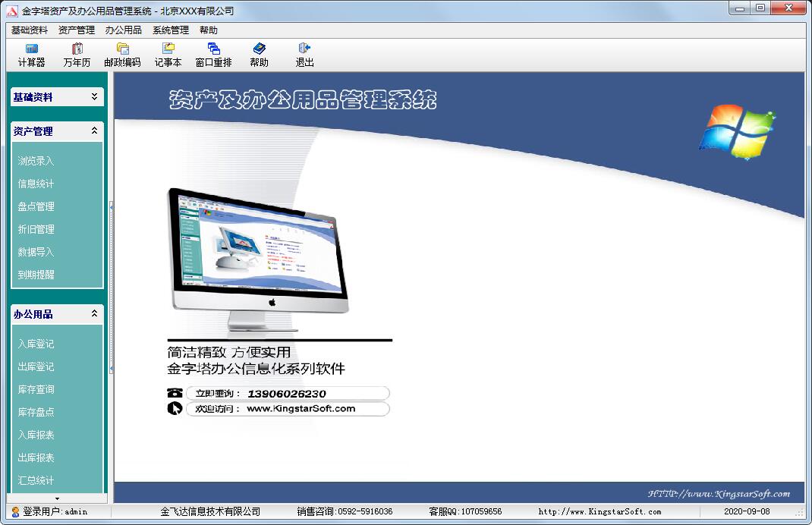
Task: Click the 帮助 help book icon
Action: (x=259, y=48)
